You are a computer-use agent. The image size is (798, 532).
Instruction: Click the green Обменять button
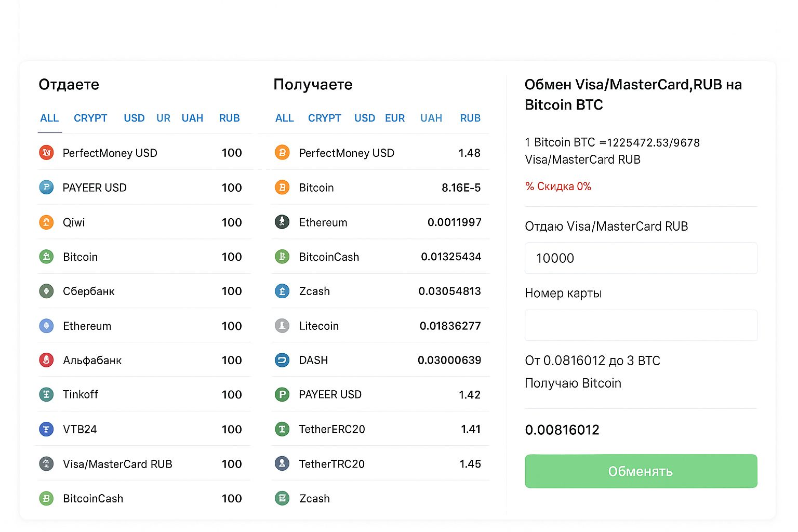pyautogui.click(x=641, y=471)
